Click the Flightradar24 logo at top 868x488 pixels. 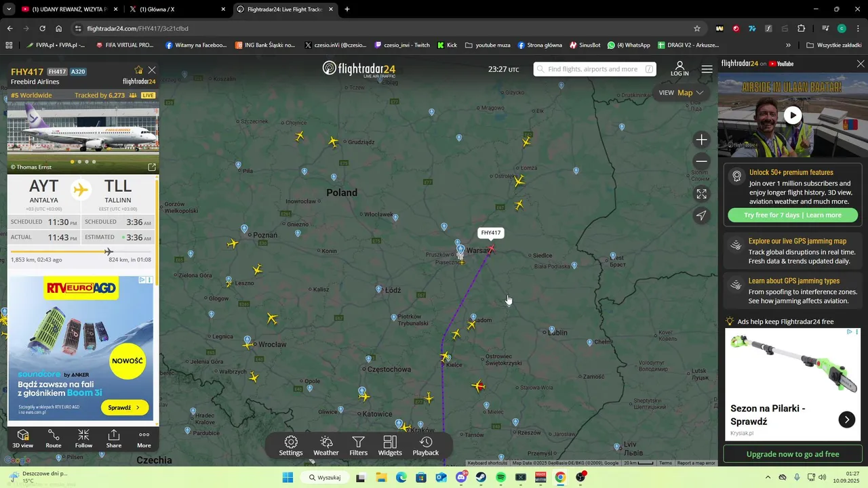[359, 69]
